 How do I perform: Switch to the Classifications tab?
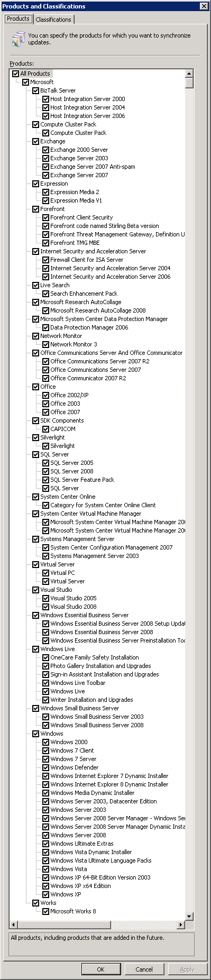tap(53, 20)
